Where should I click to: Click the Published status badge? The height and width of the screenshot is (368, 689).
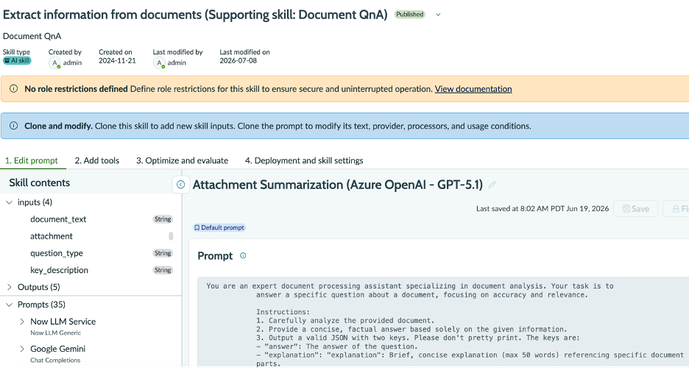[x=410, y=15]
